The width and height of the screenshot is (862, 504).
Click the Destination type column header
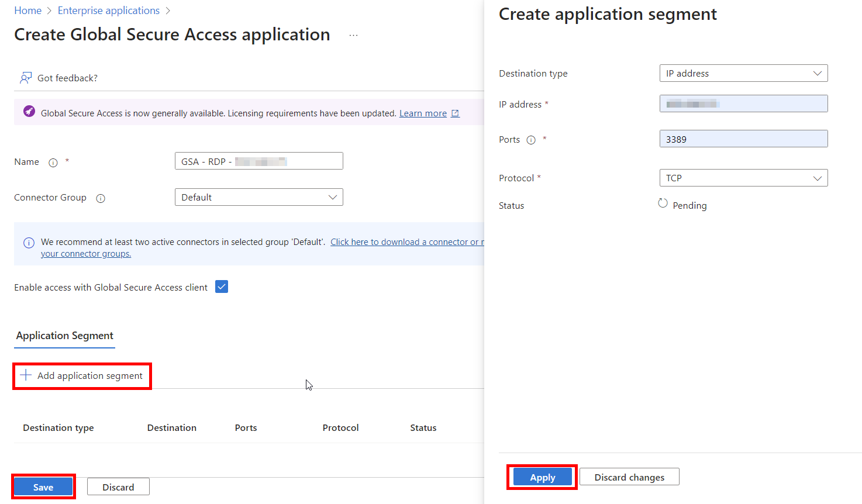[58, 428]
